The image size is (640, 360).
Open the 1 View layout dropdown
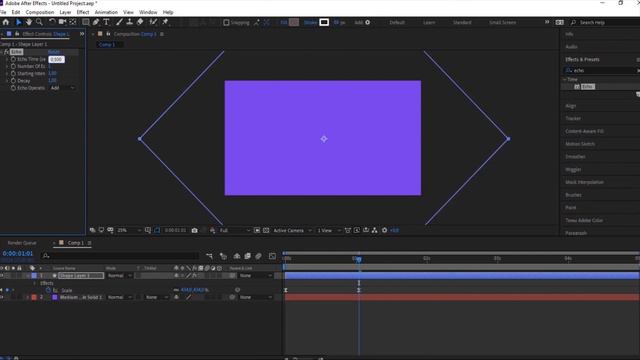(x=329, y=231)
